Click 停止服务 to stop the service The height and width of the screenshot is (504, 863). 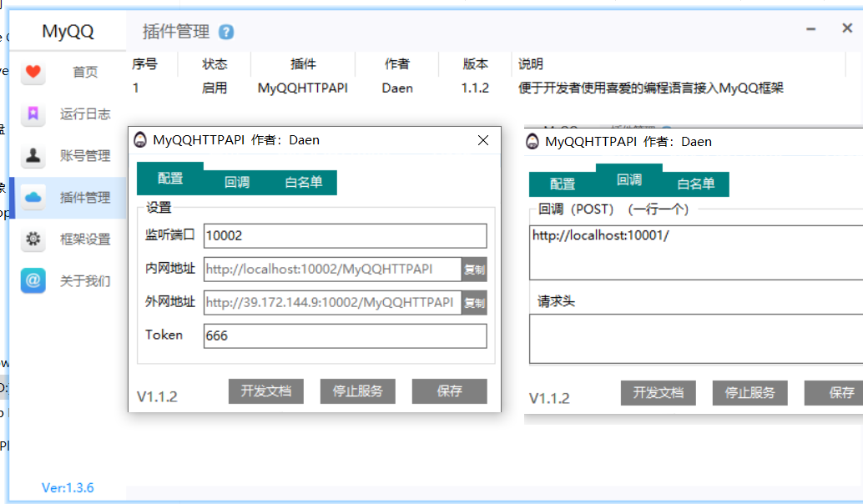[357, 392]
